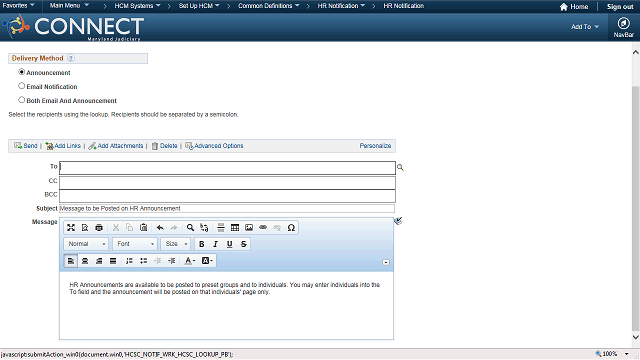Open the Font dropdown
Screen dimensions: 640x360
coord(135,244)
